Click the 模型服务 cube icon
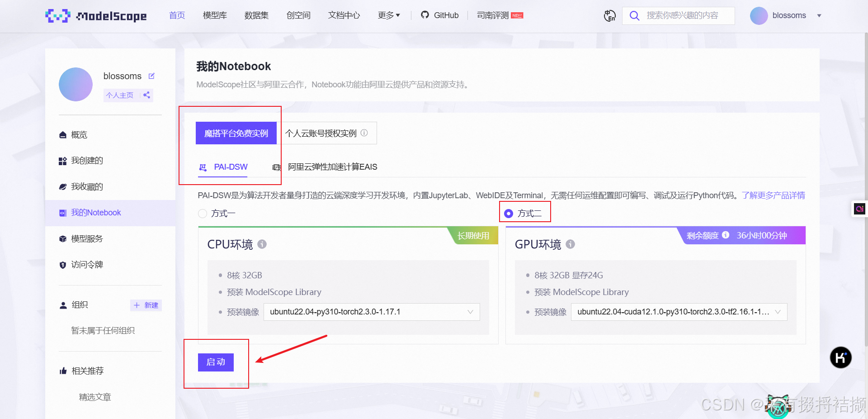 63,239
